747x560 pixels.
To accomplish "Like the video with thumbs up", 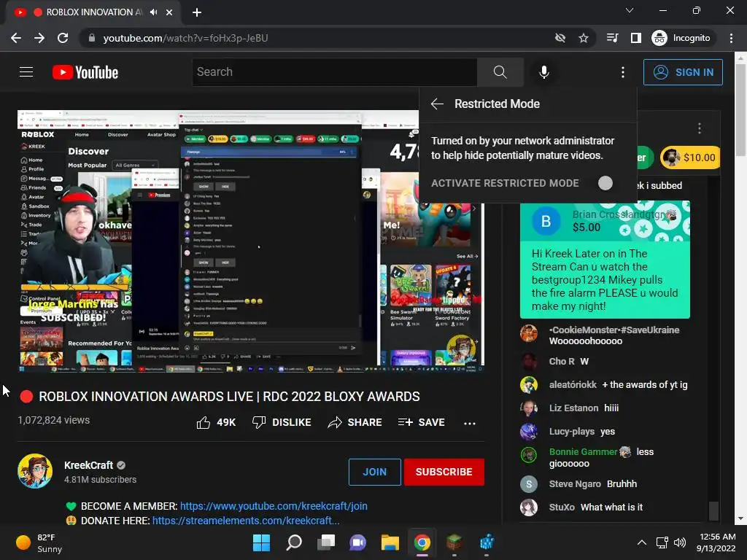I will tap(216, 422).
